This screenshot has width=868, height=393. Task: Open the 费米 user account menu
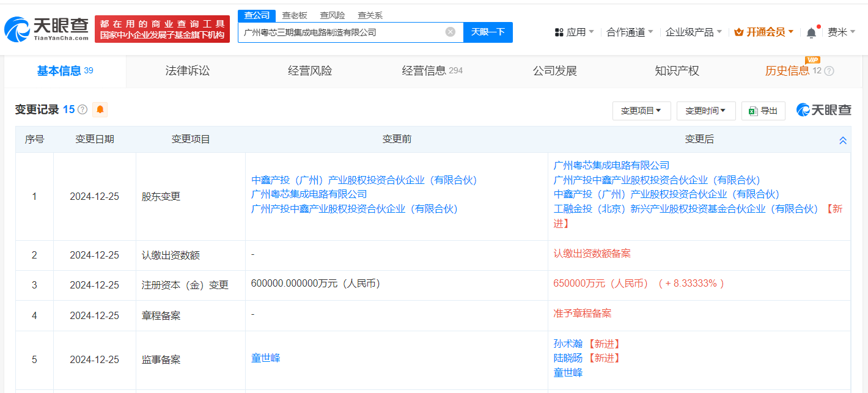pos(841,32)
